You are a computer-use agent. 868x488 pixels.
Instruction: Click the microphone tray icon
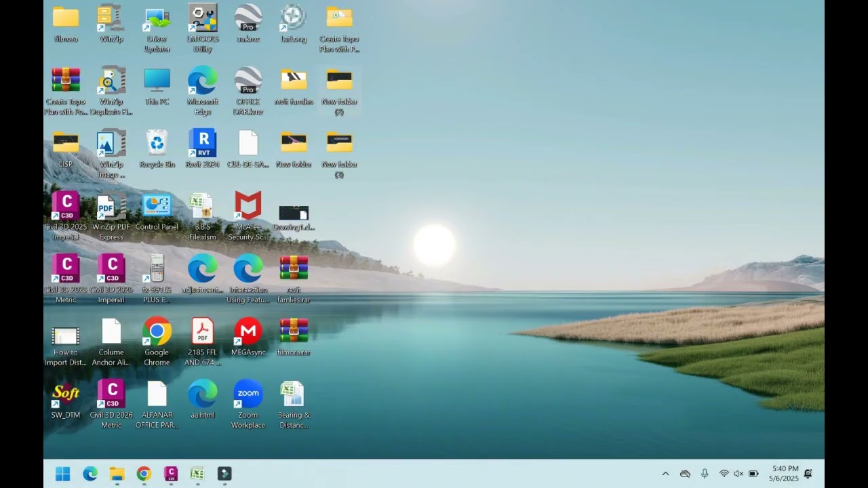click(705, 474)
